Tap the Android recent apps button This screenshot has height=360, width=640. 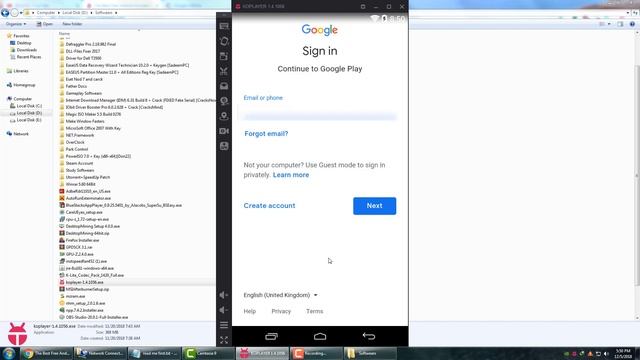[x=271, y=336]
